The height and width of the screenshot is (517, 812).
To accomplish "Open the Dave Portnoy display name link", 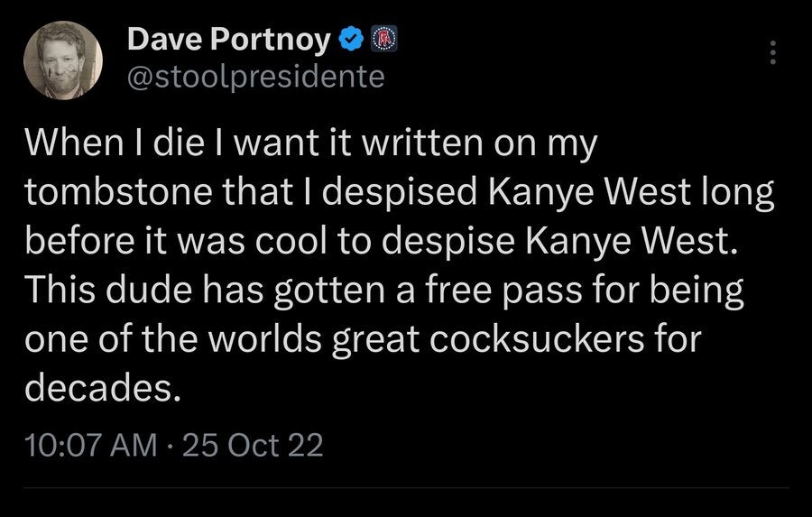I will click(231, 40).
